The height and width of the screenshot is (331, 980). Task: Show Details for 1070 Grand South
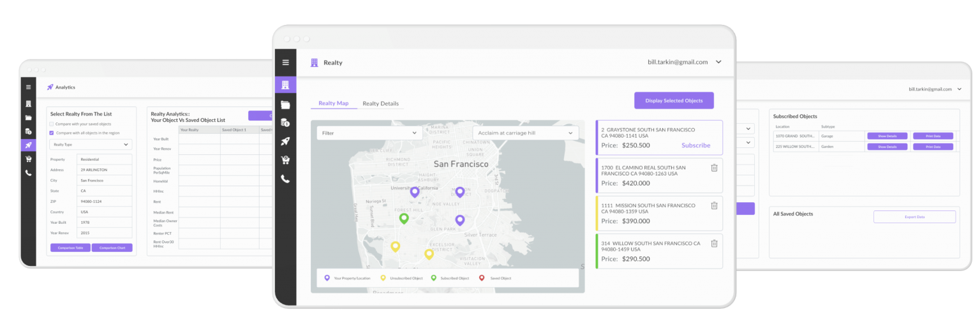pyautogui.click(x=887, y=136)
